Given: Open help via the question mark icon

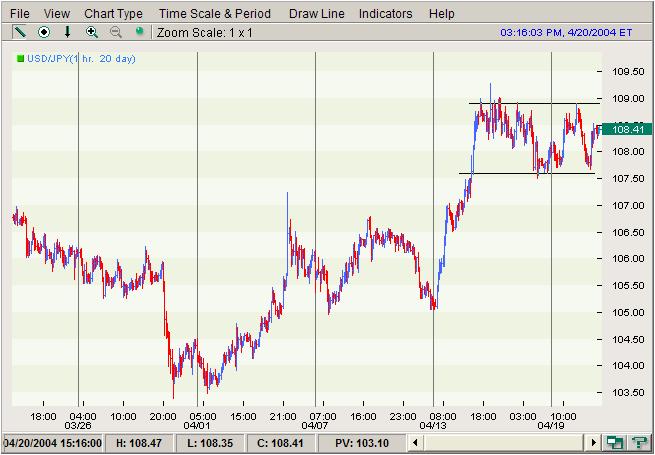Looking at the screenshot, I should (x=639, y=442).
